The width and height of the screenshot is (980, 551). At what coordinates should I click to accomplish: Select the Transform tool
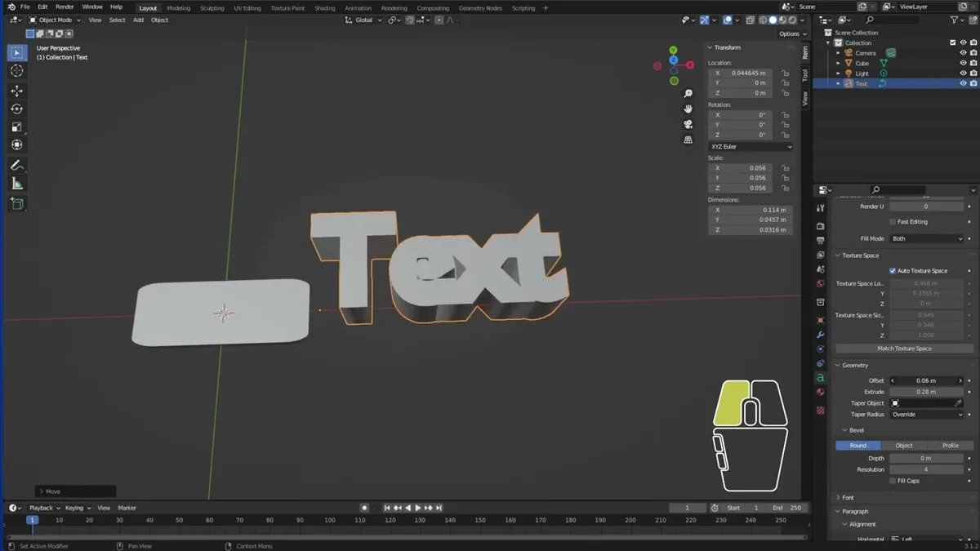pyautogui.click(x=17, y=144)
